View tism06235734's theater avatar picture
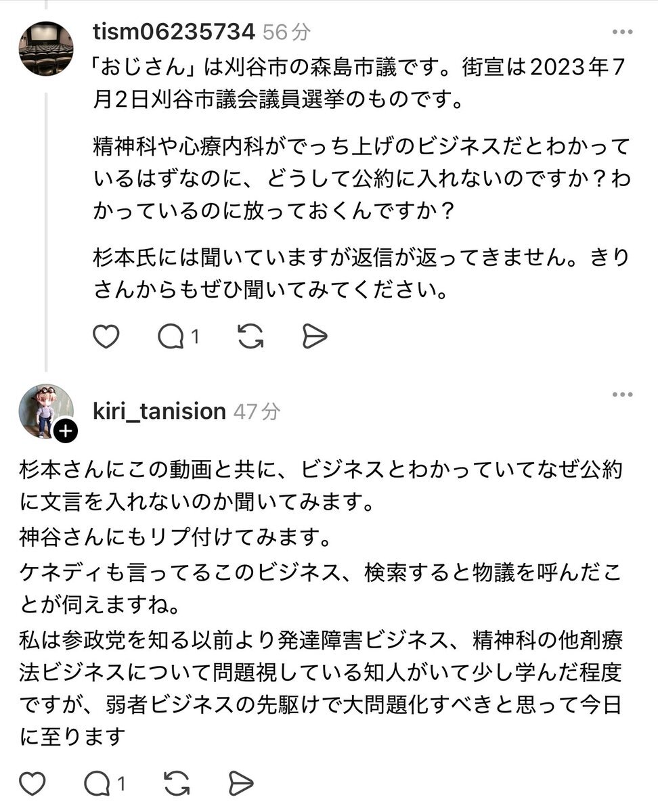 point(46,48)
